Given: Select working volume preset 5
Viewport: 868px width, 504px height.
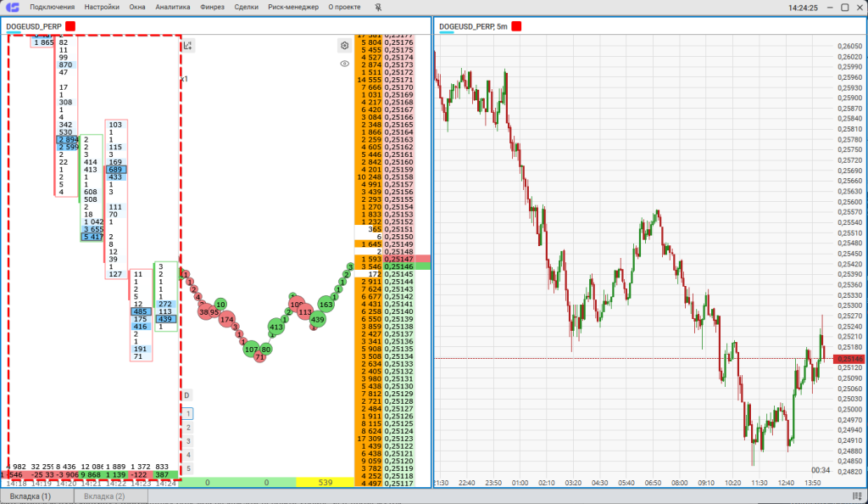Looking at the screenshot, I should 188,468.
